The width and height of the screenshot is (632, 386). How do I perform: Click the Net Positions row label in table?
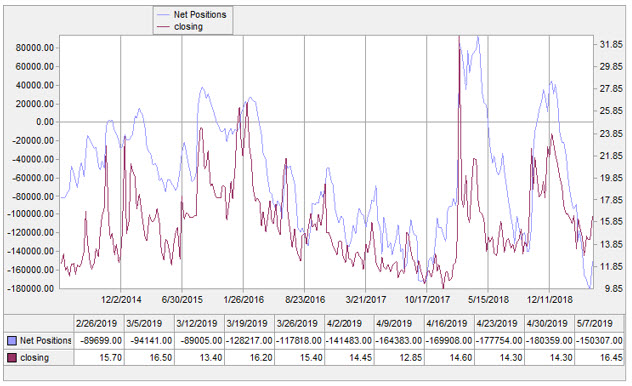click(46, 341)
